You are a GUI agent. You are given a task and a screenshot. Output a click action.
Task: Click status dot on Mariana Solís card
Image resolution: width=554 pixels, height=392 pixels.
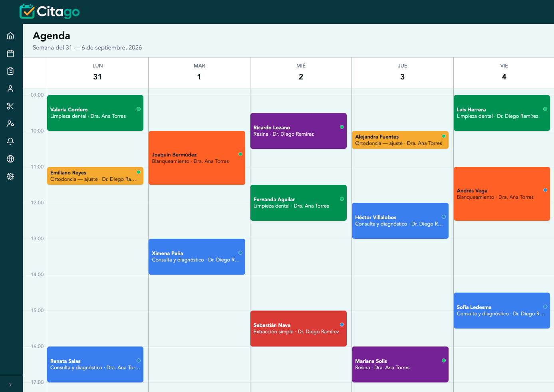444,360
